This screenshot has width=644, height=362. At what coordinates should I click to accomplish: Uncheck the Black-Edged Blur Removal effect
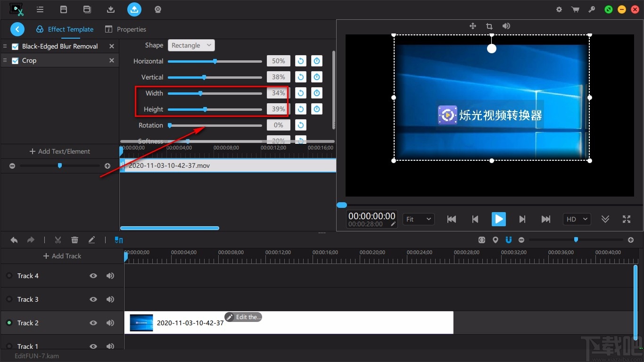[x=15, y=46]
